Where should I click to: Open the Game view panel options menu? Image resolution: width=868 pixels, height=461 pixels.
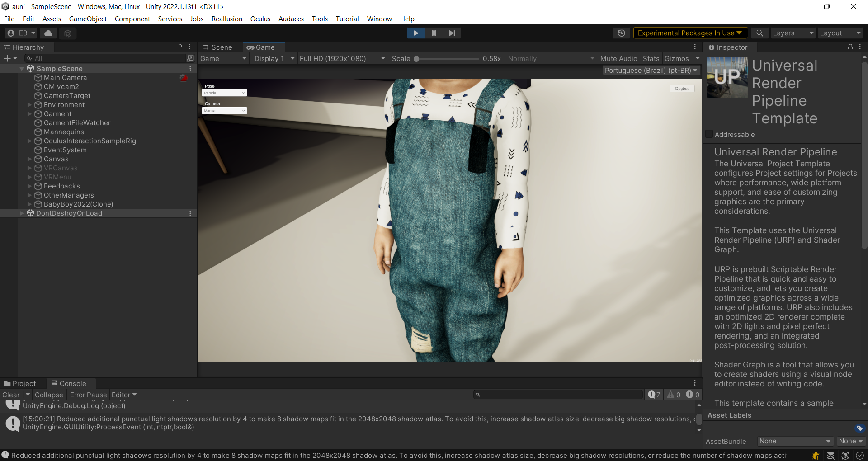pyautogui.click(x=695, y=47)
